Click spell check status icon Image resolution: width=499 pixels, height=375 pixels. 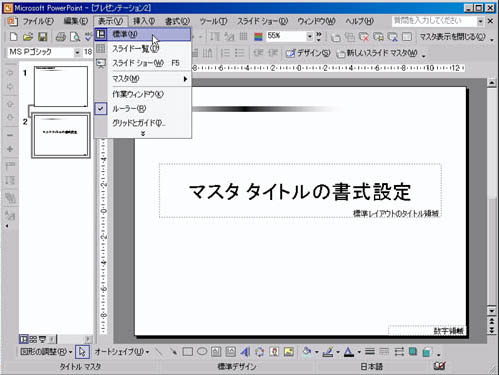(440, 366)
